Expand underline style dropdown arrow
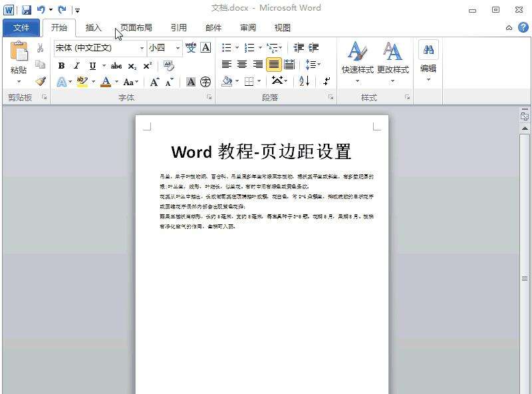 coord(104,66)
